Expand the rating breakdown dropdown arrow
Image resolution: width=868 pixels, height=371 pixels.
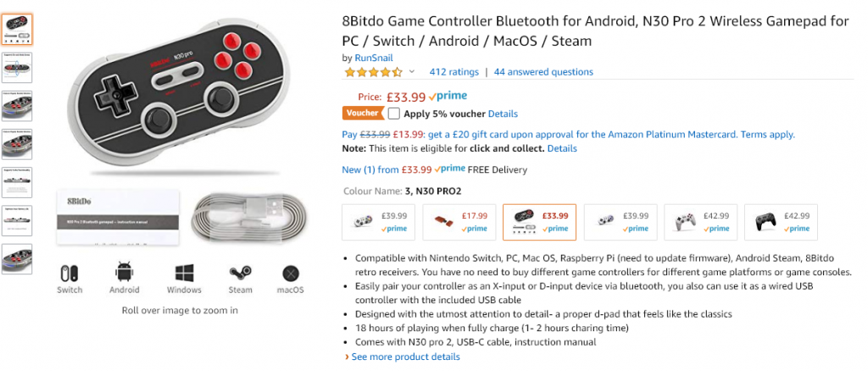pyautogui.click(x=411, y=72)
